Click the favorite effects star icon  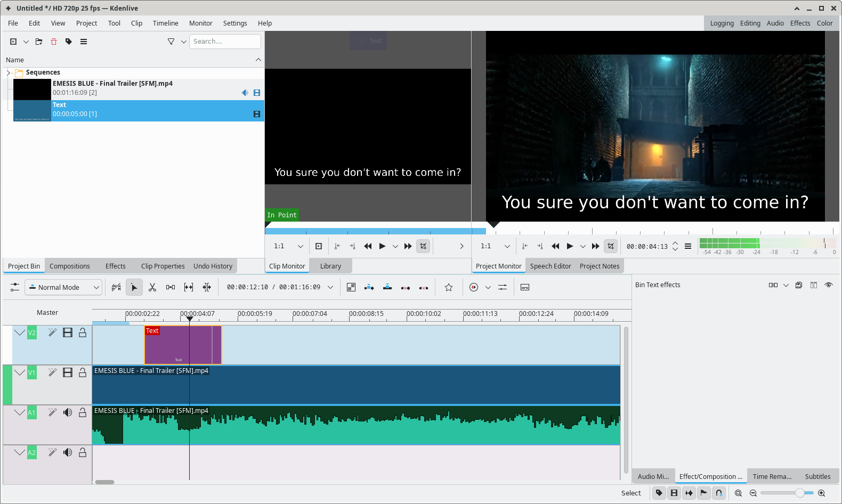click(449, 287)
